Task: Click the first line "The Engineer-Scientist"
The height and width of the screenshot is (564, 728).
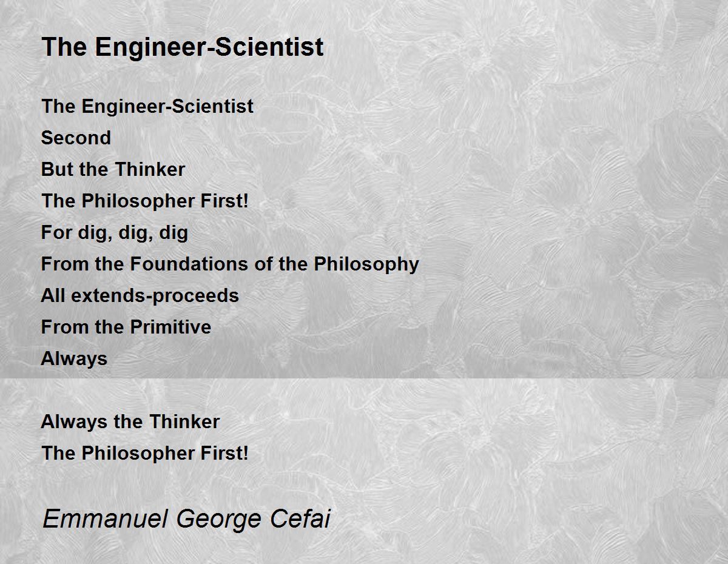Action: [147, 107]
